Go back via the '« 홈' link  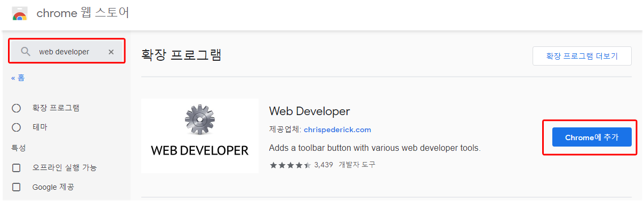[18, 78]
